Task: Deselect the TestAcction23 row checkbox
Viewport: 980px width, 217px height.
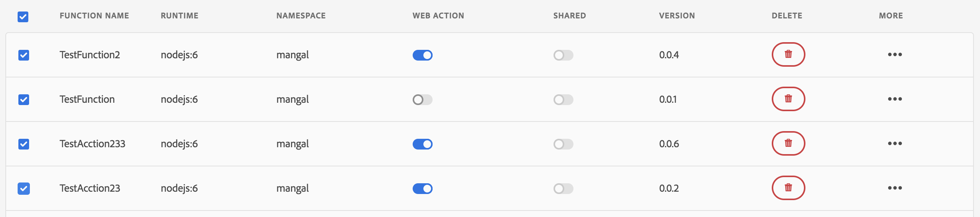Action: pos(24,189)
